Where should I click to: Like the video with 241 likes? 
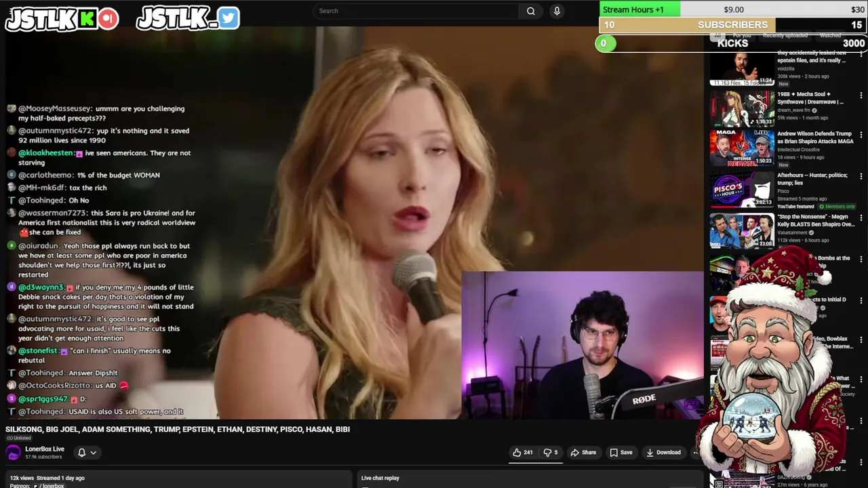(x=523, y=453)
